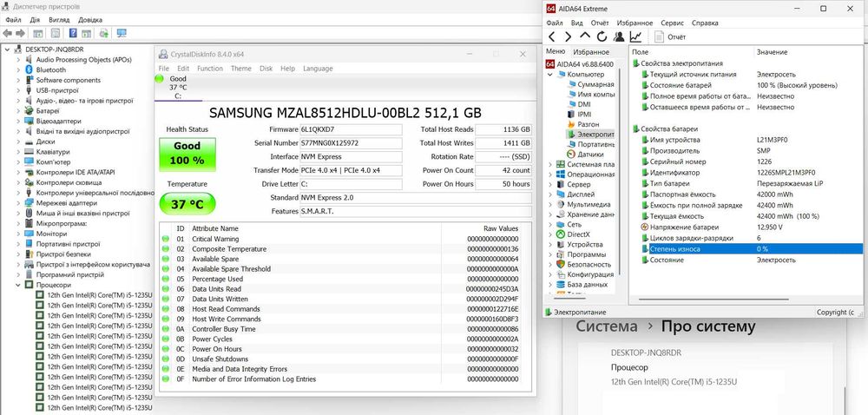This screenshot has width=868, height=415.
Task: Go back in AIDA64 toolbar
Action: click(552, 36)
